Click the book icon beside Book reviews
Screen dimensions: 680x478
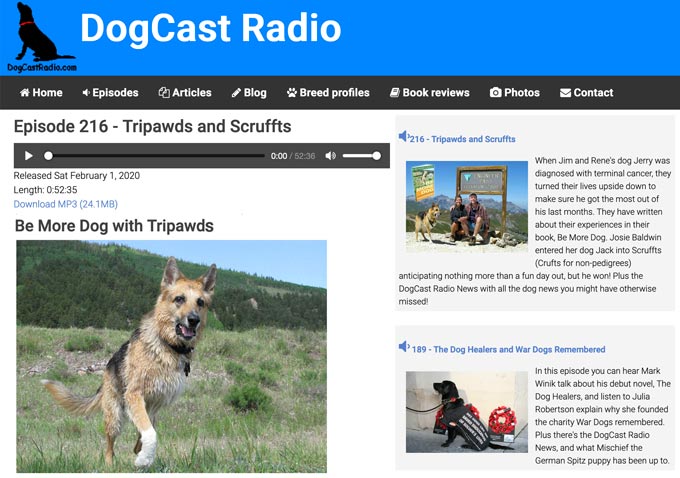coord(395,92)
